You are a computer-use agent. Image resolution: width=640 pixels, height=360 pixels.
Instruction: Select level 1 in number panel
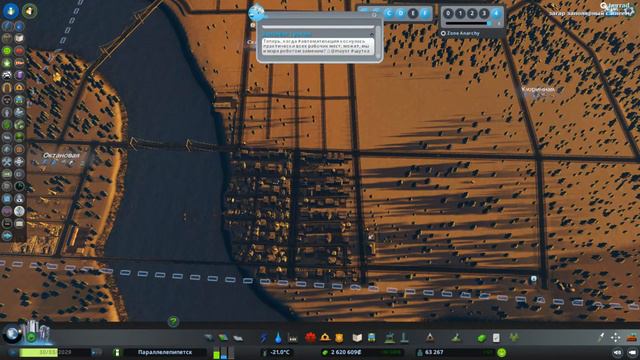tap(460, 13)
